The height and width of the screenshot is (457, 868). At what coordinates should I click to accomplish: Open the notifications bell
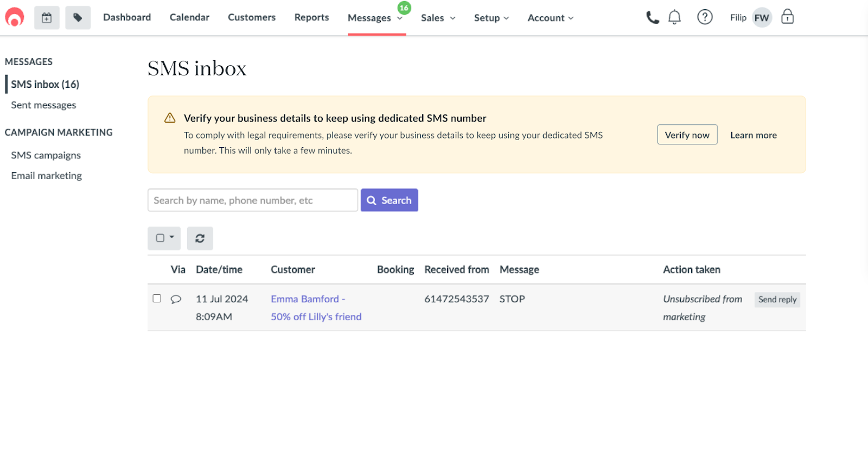pyautogui.click(x=674, y=17)
